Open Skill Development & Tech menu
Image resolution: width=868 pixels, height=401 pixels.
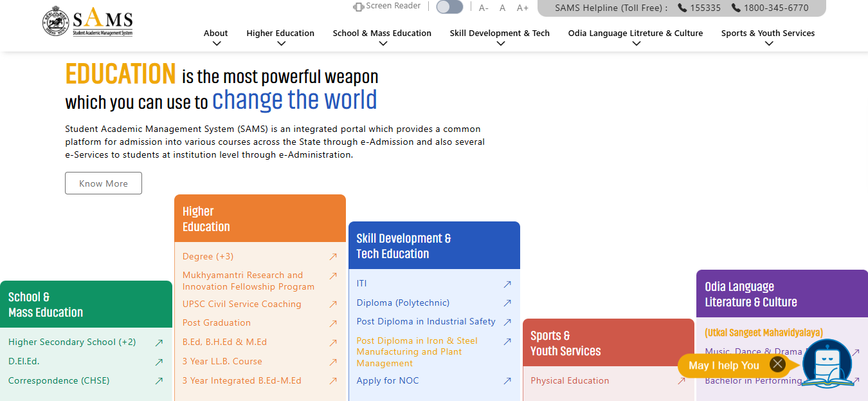coord(500,33)
